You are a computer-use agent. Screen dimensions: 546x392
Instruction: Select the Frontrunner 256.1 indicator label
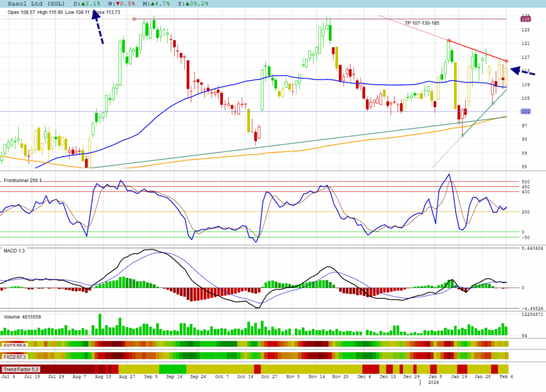[22, 181]
